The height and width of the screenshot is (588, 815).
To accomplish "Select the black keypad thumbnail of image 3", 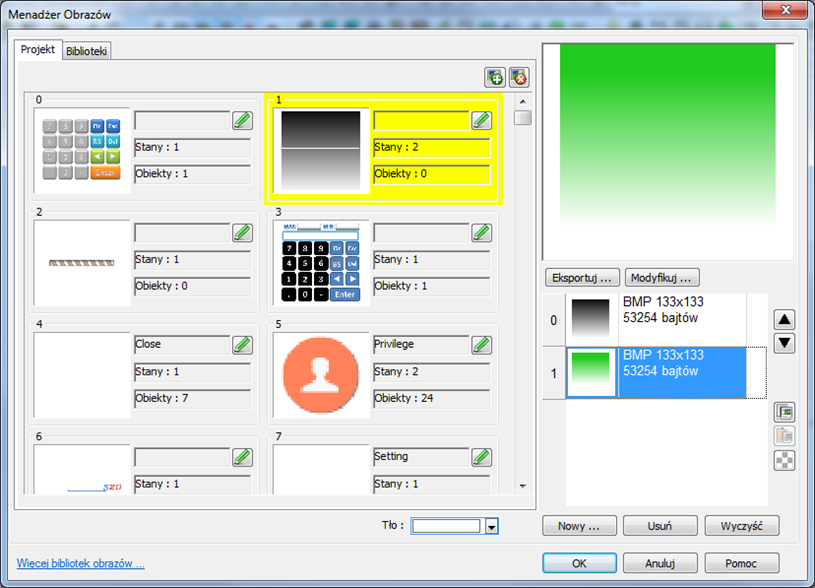I will click(321, 263).
